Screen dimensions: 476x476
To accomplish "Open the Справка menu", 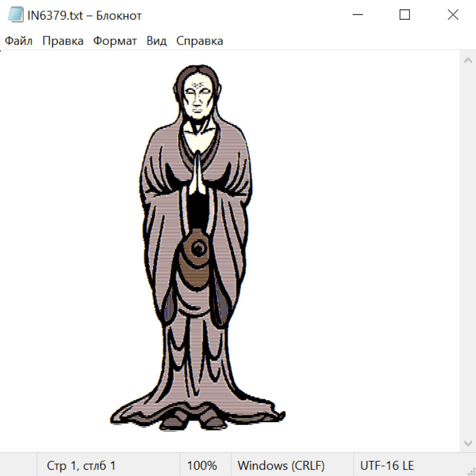I will 199,41.
